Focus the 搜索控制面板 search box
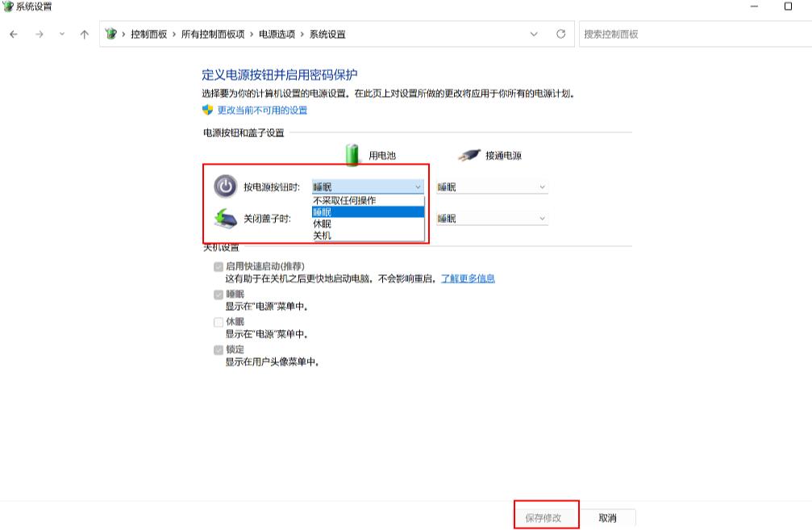812x531 pixels. point(695,34)
